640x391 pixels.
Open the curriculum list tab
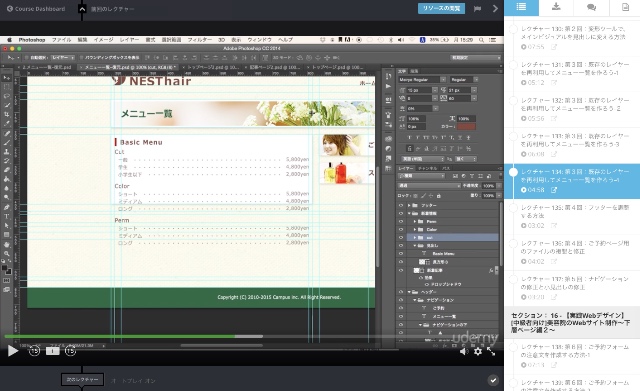(521, 7)
